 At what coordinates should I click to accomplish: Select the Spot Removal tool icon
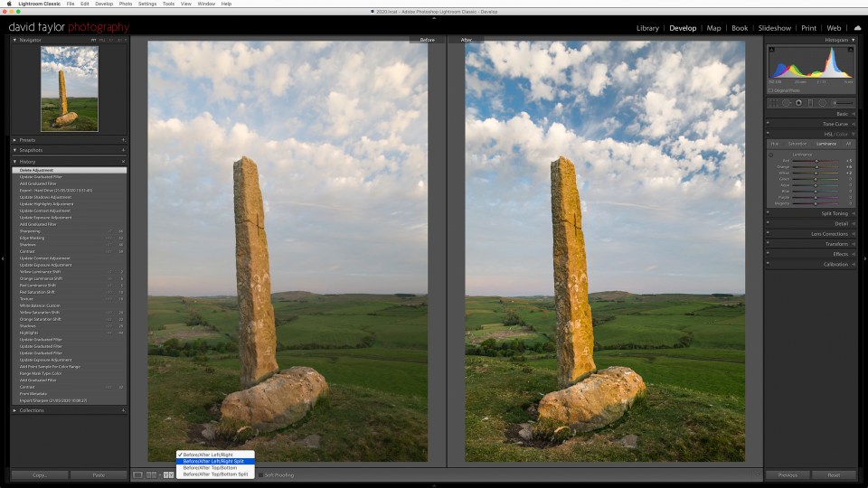coord(786,103)
